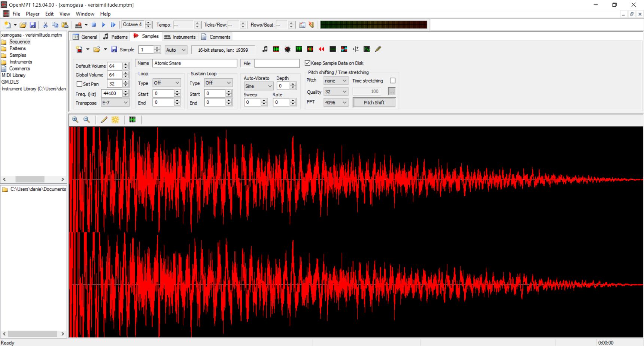Zoom out of the waveform
This screenshot has width=644, height=346.
point(86,120)
